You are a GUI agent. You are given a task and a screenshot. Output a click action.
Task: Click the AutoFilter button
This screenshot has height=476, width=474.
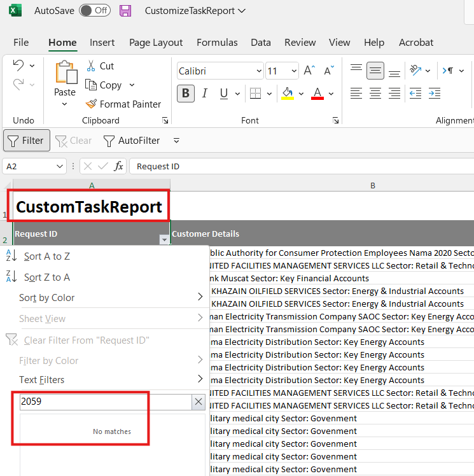coord(132,141)
